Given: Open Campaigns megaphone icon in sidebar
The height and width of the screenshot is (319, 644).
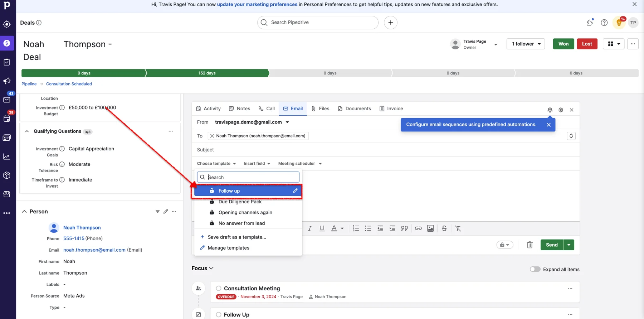Looking at the screenshot, I should click(x=7, y=81).
